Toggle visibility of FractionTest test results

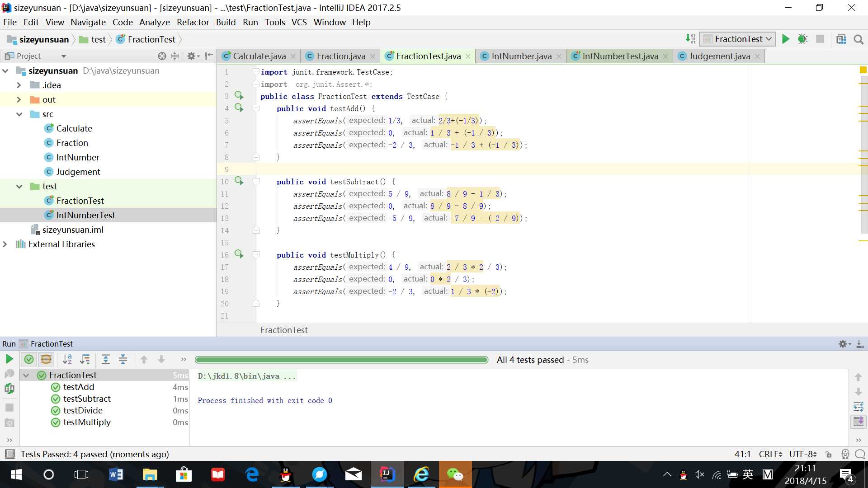click(26, 375)
